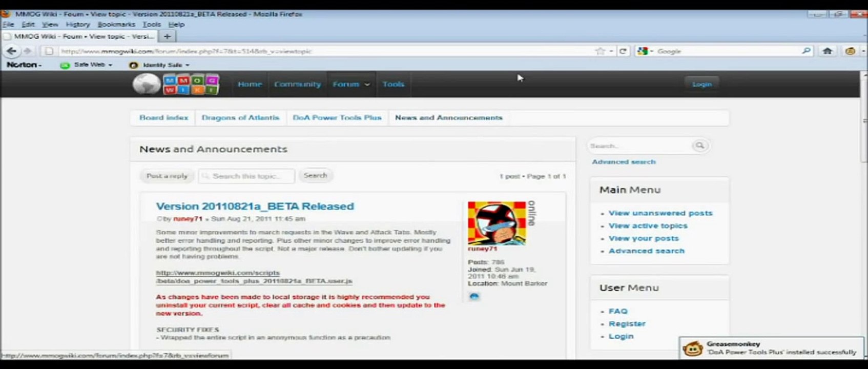
Task: Click the Norton Safe Web icon
Action: point(65,65)
